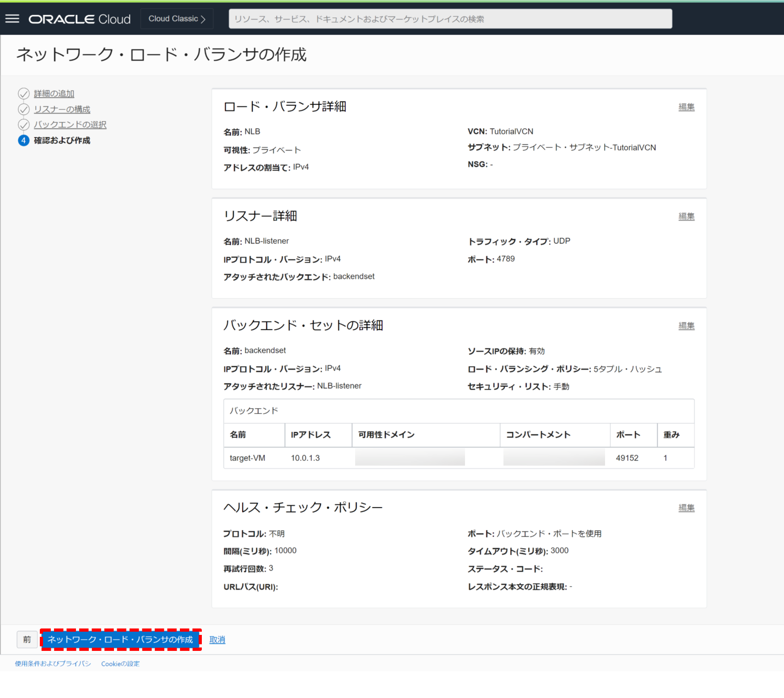Click the checkmark icon beside リスナーの構成
Viewport: 784px width, 698px height.
[23, 109]
